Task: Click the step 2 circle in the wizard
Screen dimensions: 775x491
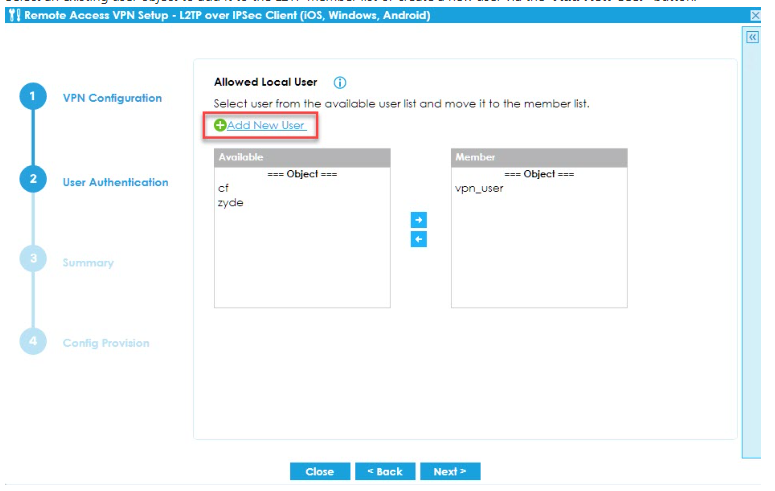Action: [32, 181]
